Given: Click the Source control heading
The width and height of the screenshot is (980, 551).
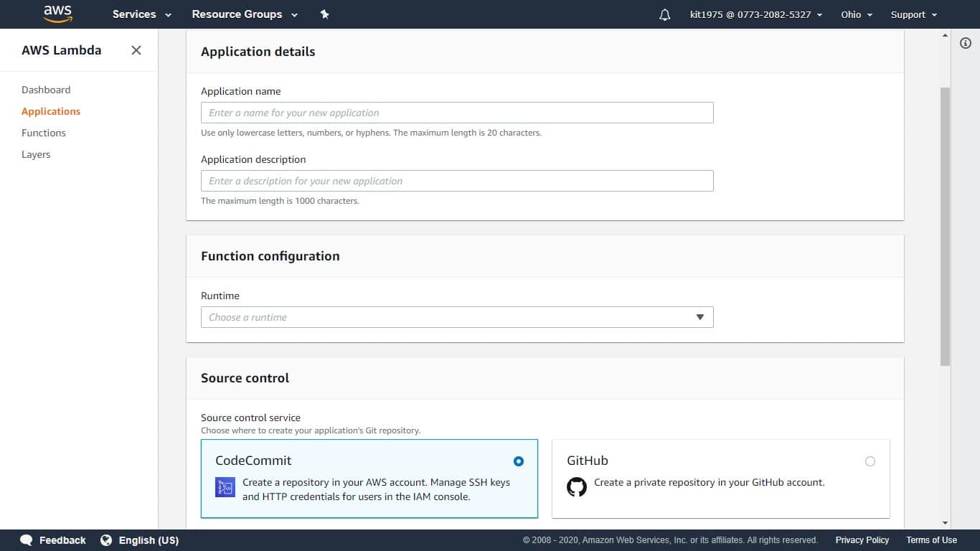Looking at the screenshot, I should coord(245,378).
